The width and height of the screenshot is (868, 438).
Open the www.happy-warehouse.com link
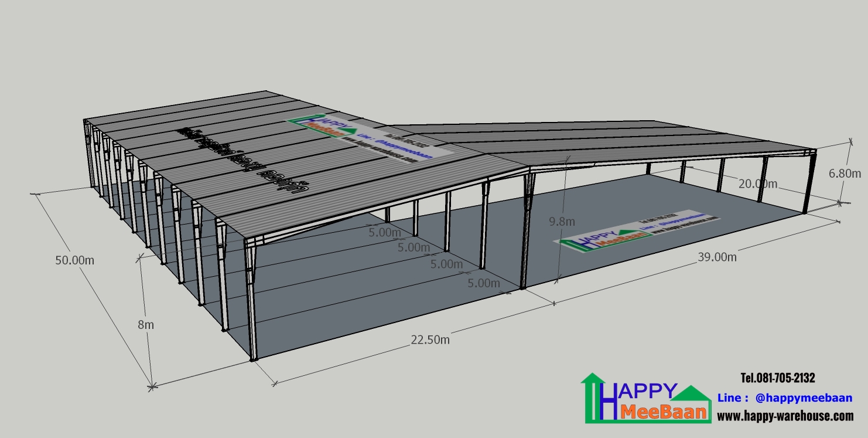(785, 416)
